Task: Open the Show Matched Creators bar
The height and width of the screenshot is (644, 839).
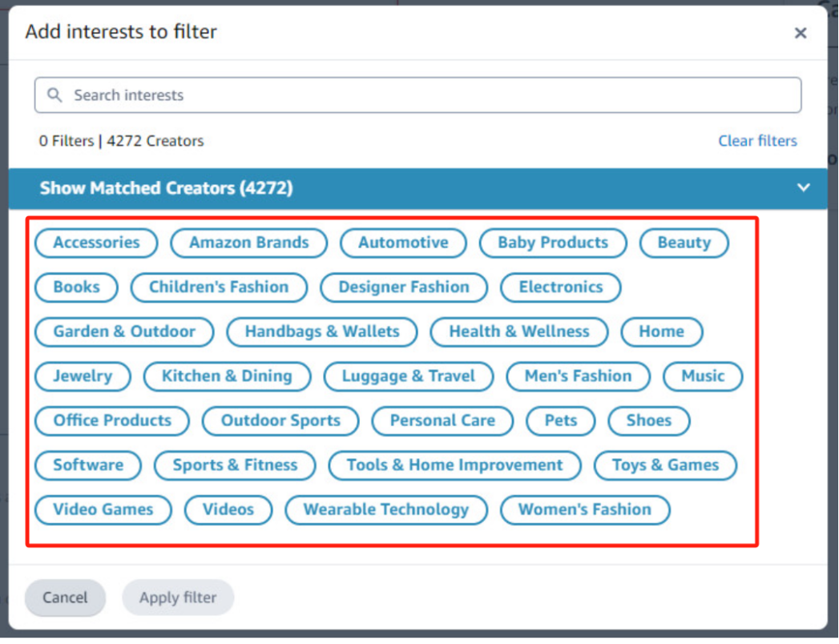Action: point(417,188)
